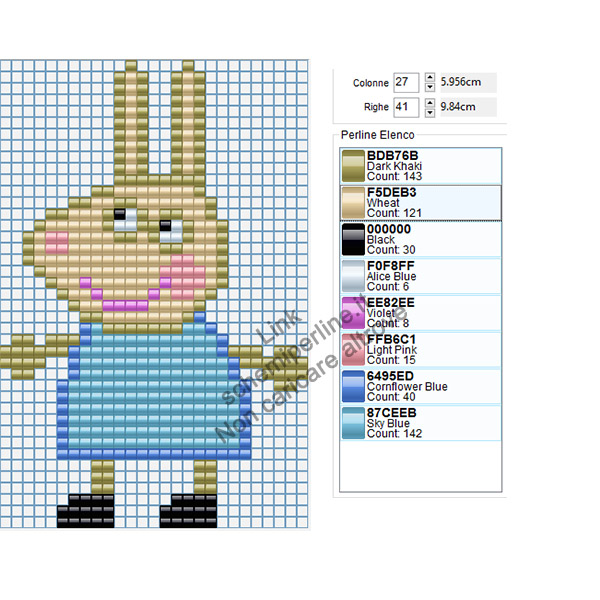Click the 'Perline Elenco' heading
The height and width of the screenshot is (600, 600).
(378, 135)
